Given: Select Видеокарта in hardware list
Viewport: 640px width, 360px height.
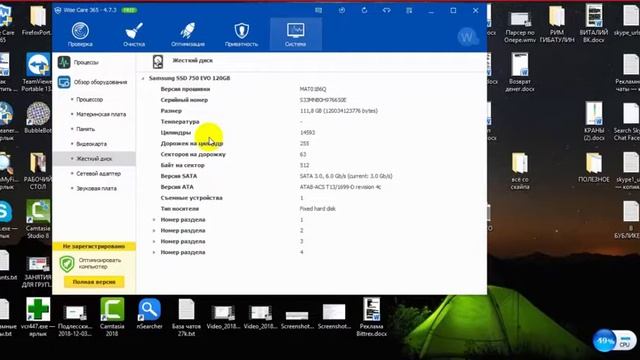Looking at the screenshot, I should (x=91, y=144).
